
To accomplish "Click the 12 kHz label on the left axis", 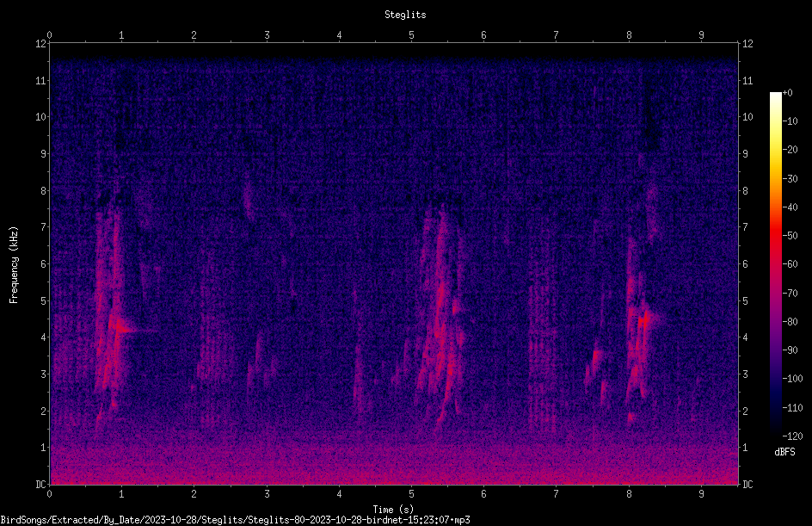I will point(41,44).
